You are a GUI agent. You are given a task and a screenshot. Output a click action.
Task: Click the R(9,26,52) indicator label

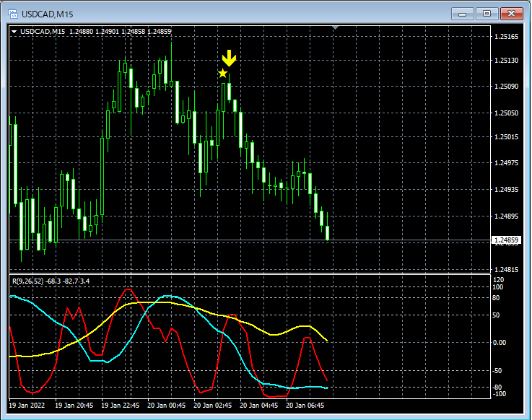pos(51,281)
